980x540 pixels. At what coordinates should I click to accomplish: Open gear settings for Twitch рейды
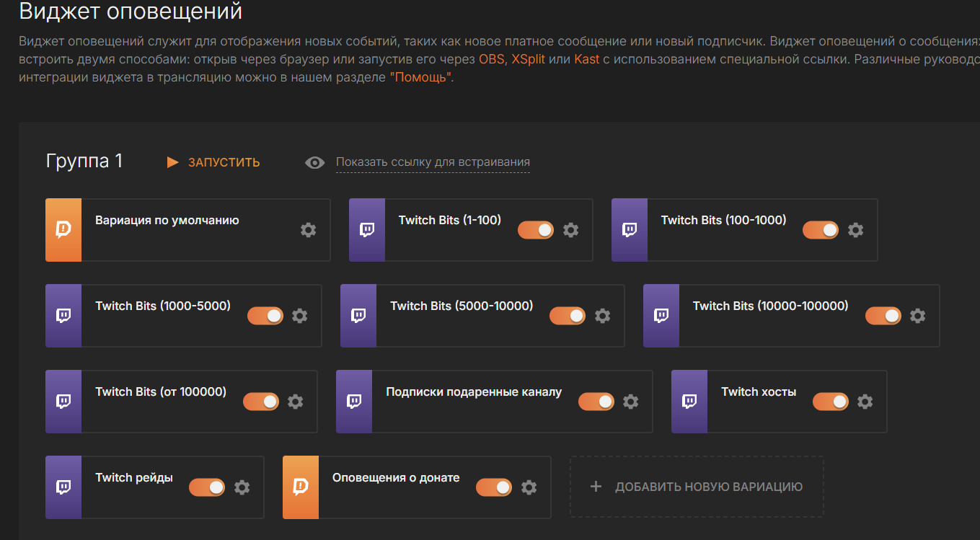click(x=242, y=487)
